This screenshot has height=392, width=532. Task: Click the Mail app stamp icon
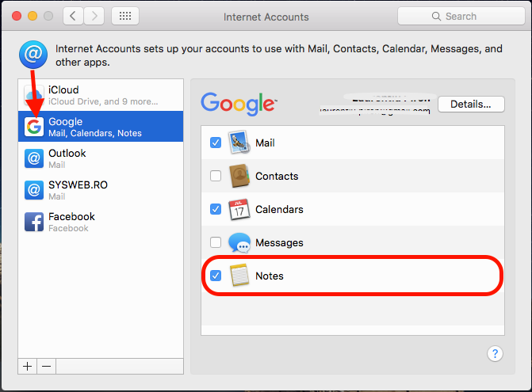(x=239, y=143)
